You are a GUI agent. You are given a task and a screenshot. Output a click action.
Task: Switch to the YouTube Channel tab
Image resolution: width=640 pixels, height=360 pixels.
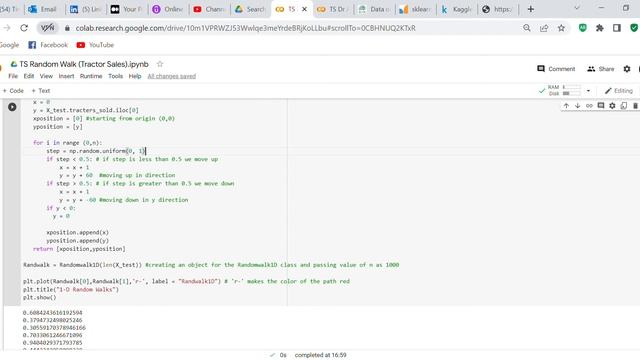[209, 9]
